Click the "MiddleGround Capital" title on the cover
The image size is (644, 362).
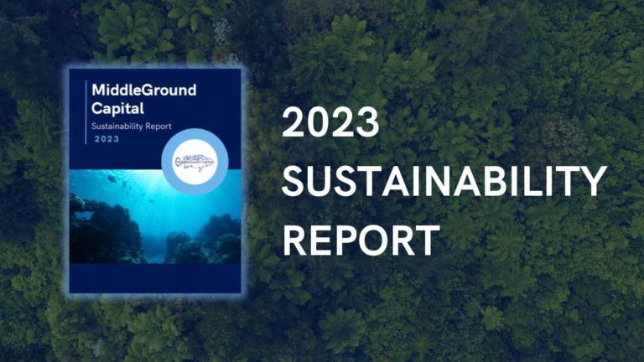coord(143,99)
